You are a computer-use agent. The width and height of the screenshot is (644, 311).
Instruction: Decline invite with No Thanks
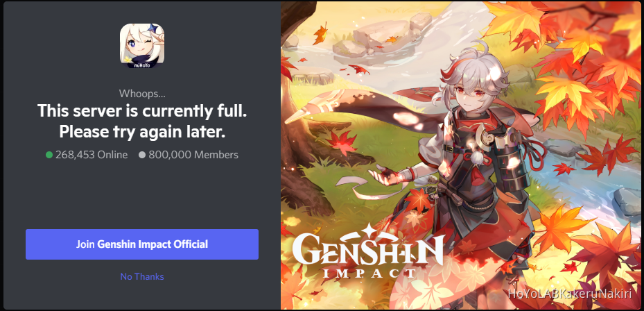pos(142,276)
